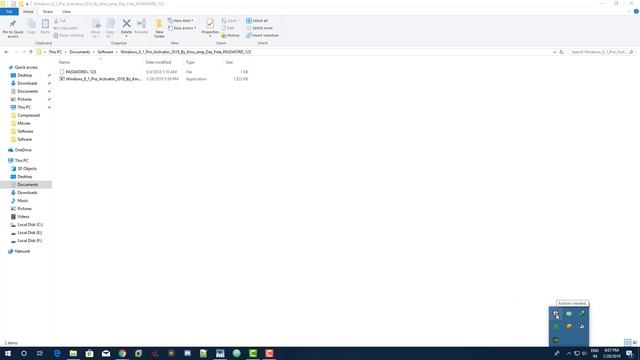Click the Windows Start button
The width and height of the screenshot is (640, 360).
[8, 353]
